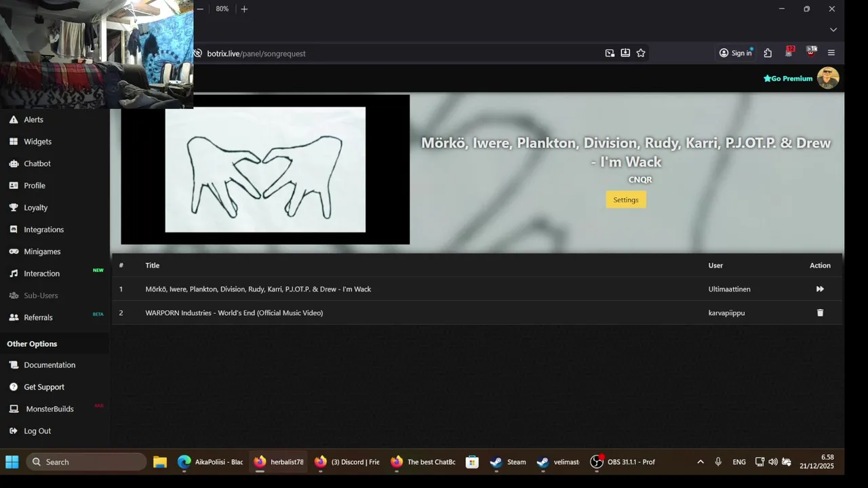Click the Get Support question icon
Screen dimensions: 868x488
point(14,387)
